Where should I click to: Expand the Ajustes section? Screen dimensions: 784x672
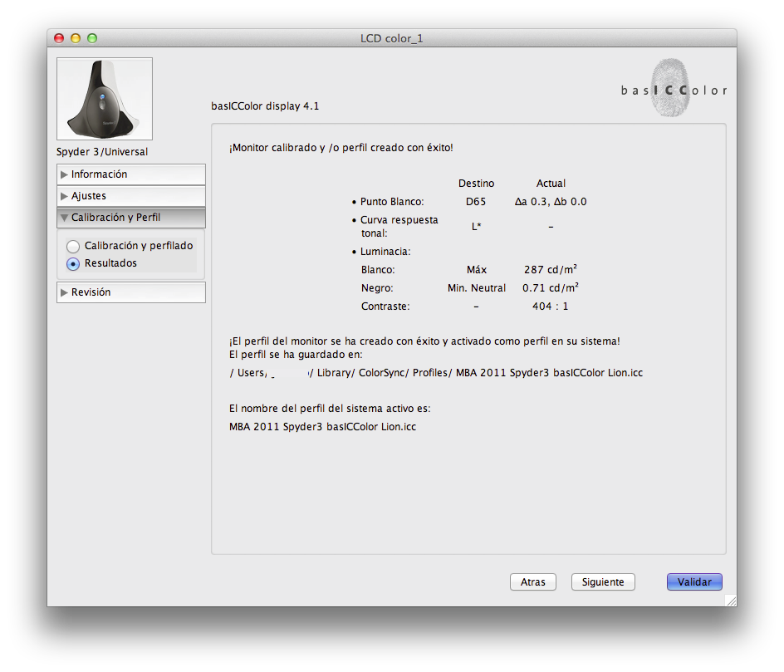point(131,196)
